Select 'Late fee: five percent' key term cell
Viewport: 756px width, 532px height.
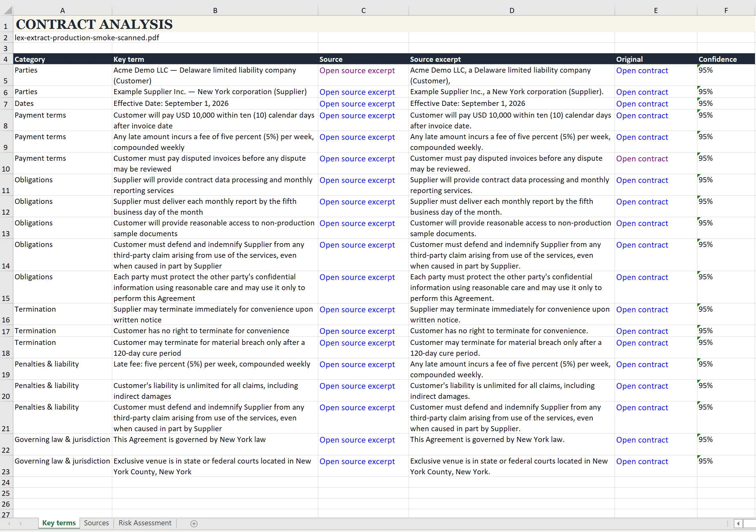215,369
